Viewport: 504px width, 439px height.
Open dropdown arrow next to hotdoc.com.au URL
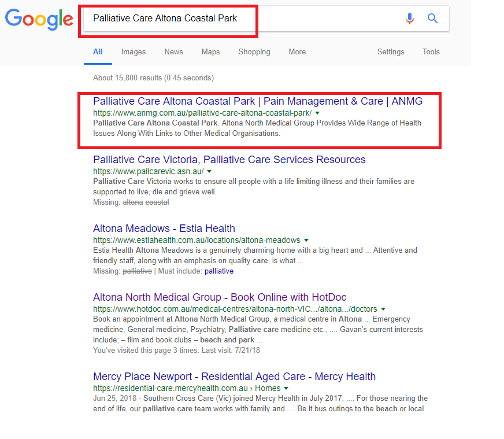coord(383,309)
